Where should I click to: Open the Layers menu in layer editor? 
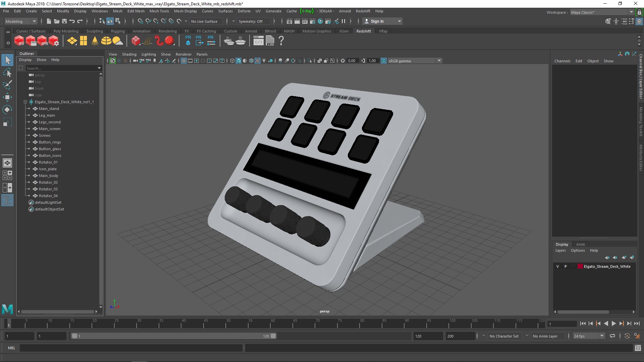pos(560,251)
